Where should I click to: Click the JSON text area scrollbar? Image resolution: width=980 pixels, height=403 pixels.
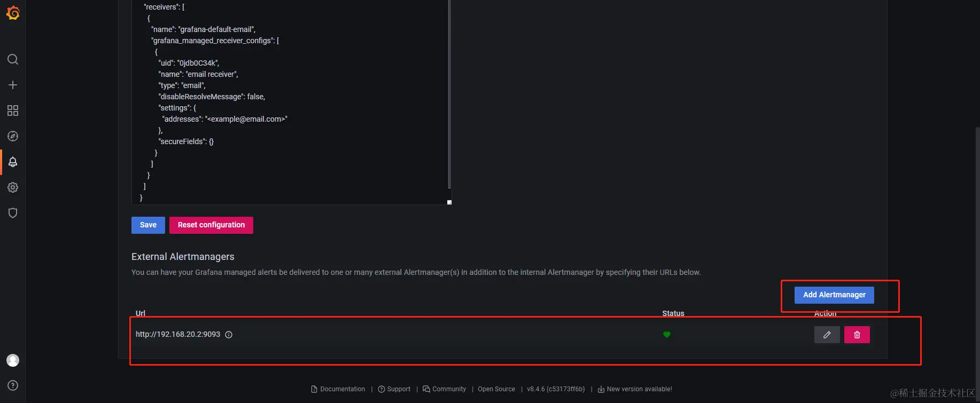pyautogui.click(x=449, y=93)
